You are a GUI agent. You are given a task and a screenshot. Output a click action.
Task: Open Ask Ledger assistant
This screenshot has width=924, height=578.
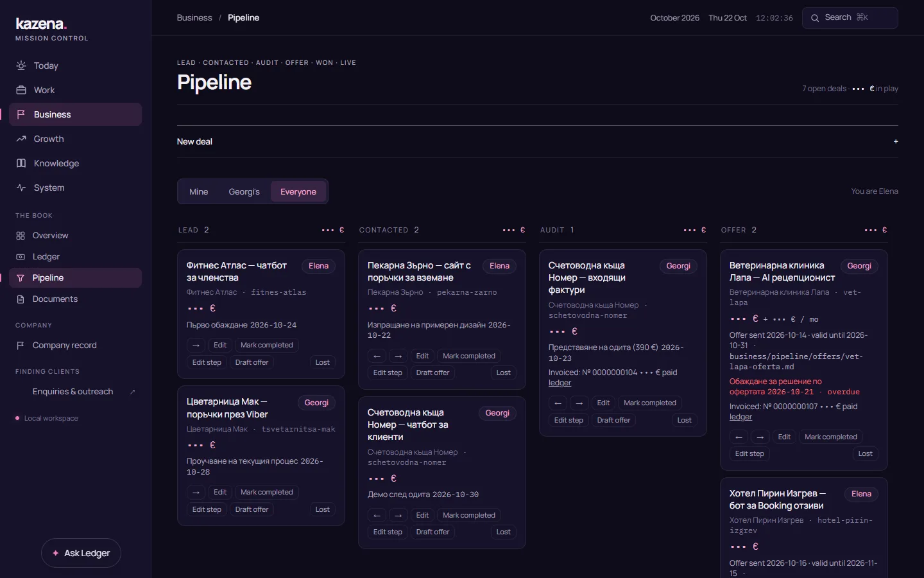click(x=81, y=553)
